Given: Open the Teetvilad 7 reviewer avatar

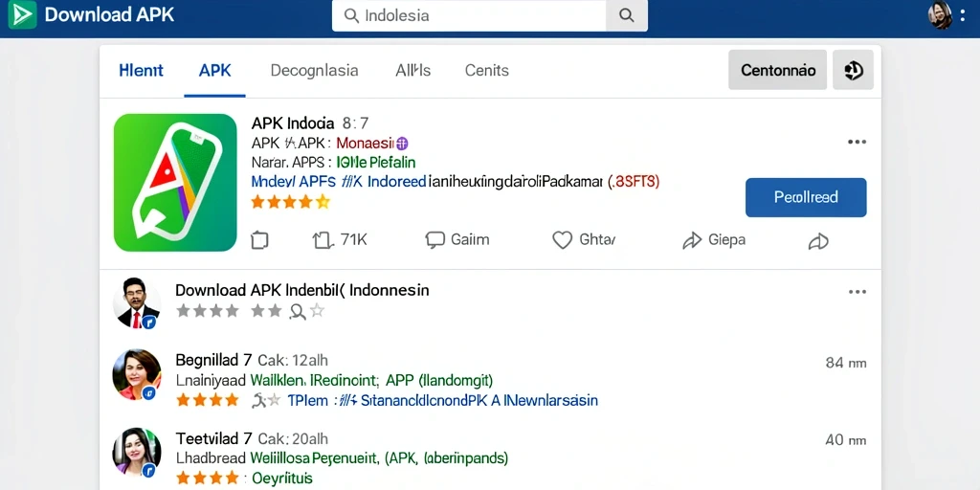Looking at the screenshot, I should click(x=136, y=453).
